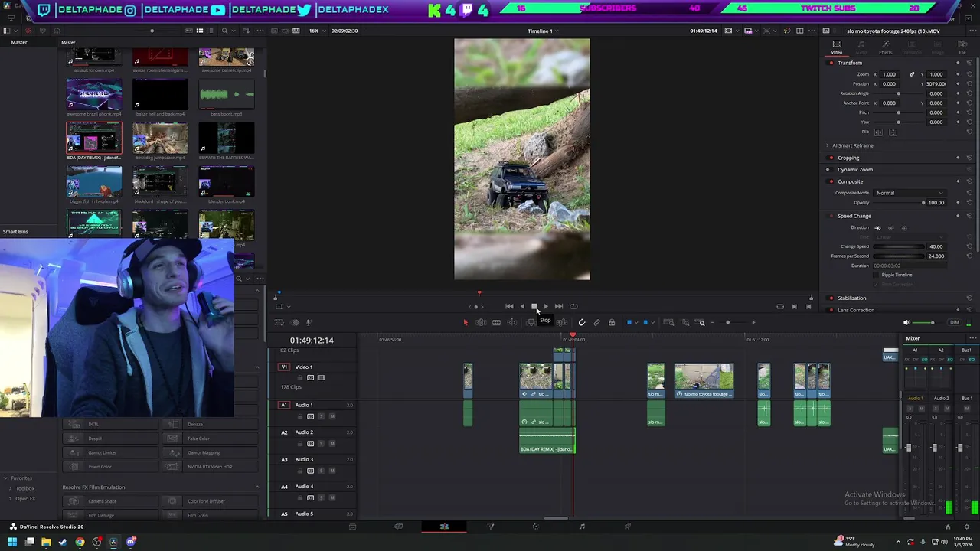Open the Timeline 1 name dropdown
The height and width of the screenshot is (551, 980).
[543, 31]
